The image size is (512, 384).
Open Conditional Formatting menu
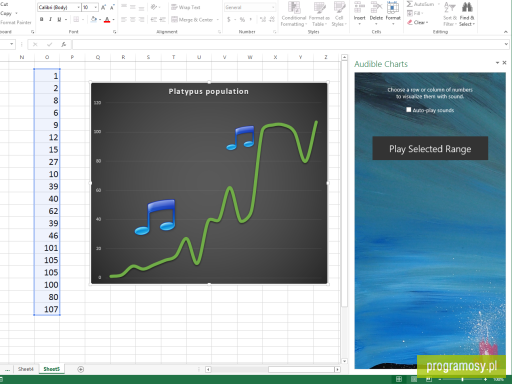coord(294,14)
